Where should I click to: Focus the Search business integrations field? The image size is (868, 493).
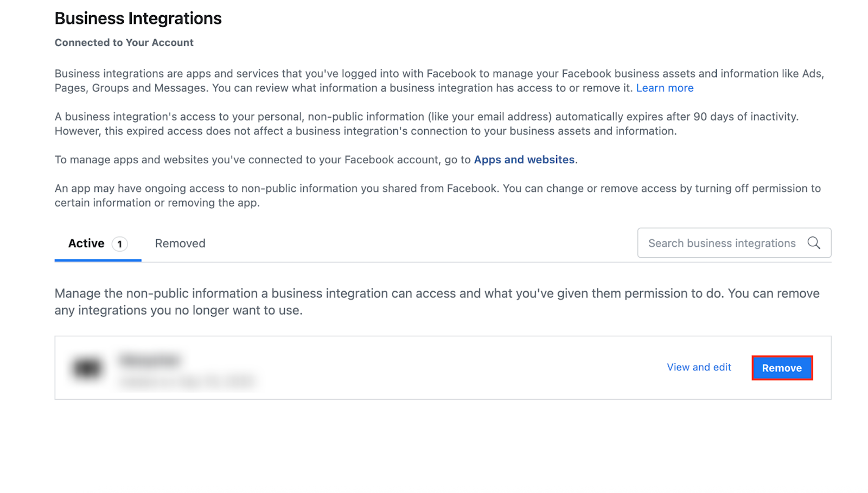[722, 243]
